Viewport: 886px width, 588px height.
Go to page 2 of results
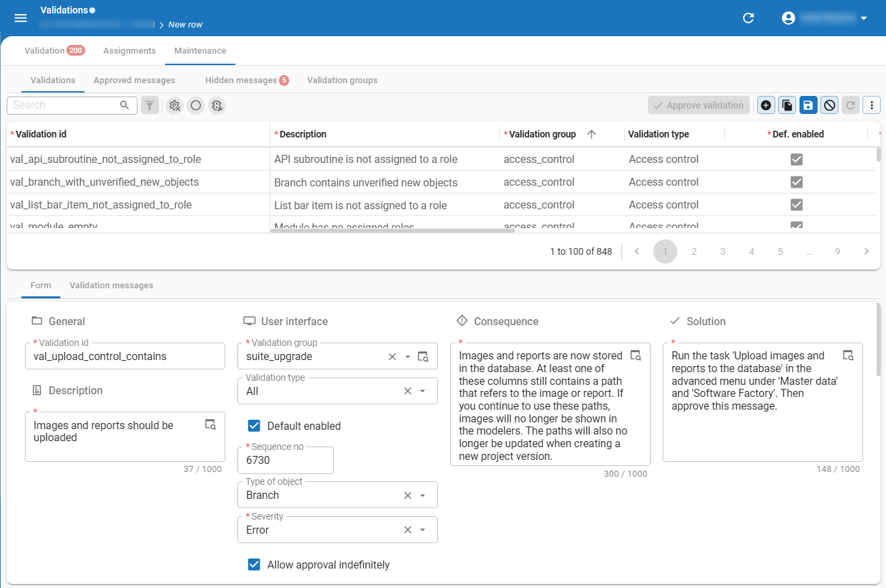point(694,251)
